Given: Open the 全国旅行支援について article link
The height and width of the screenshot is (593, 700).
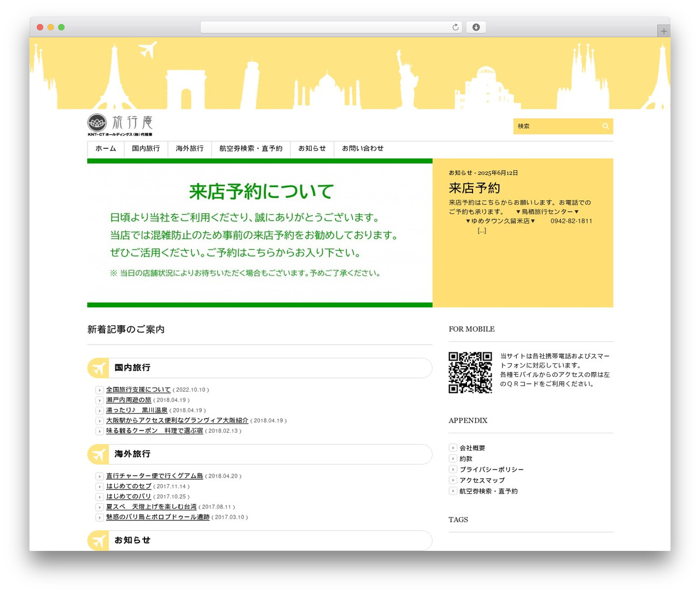Looking at the screenshot, I should point(138,390).
